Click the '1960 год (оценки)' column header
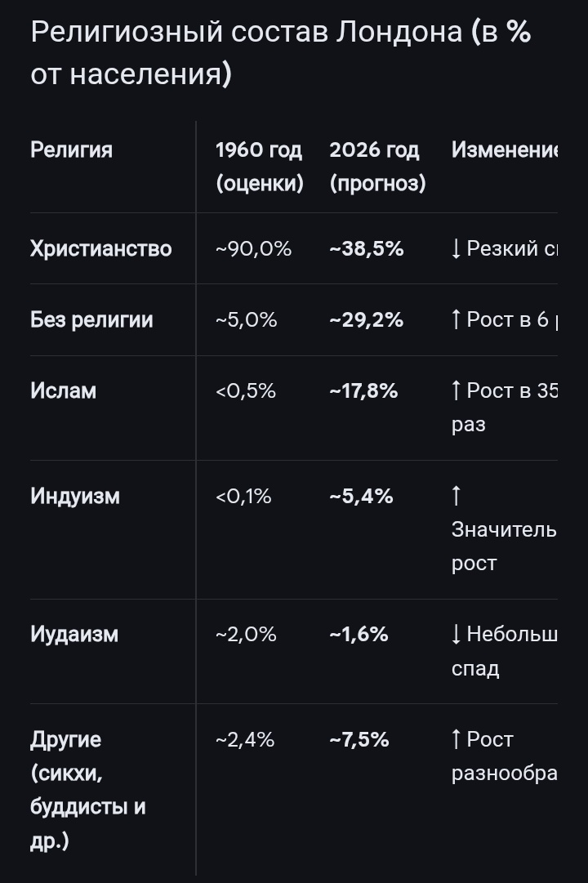The image size is (588, 883). (260, 167)
